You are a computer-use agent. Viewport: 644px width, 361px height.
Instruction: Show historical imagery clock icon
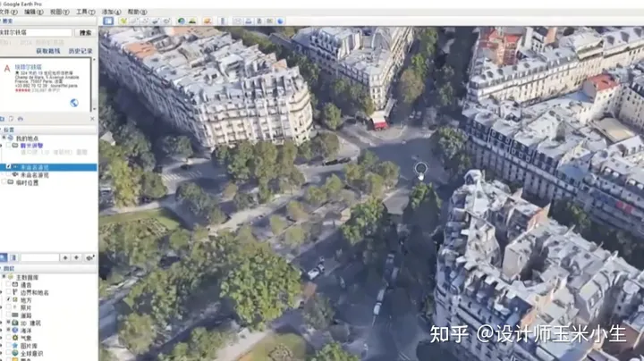[181, 21]
